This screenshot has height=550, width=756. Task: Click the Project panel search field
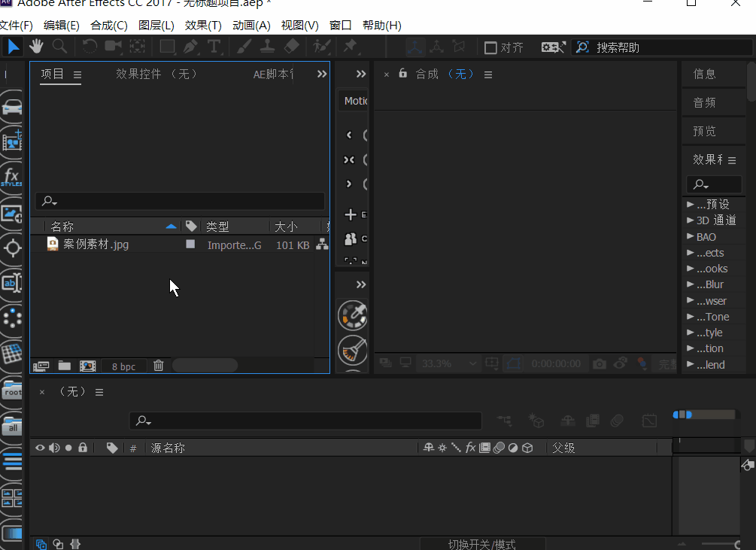pos(180,201)
